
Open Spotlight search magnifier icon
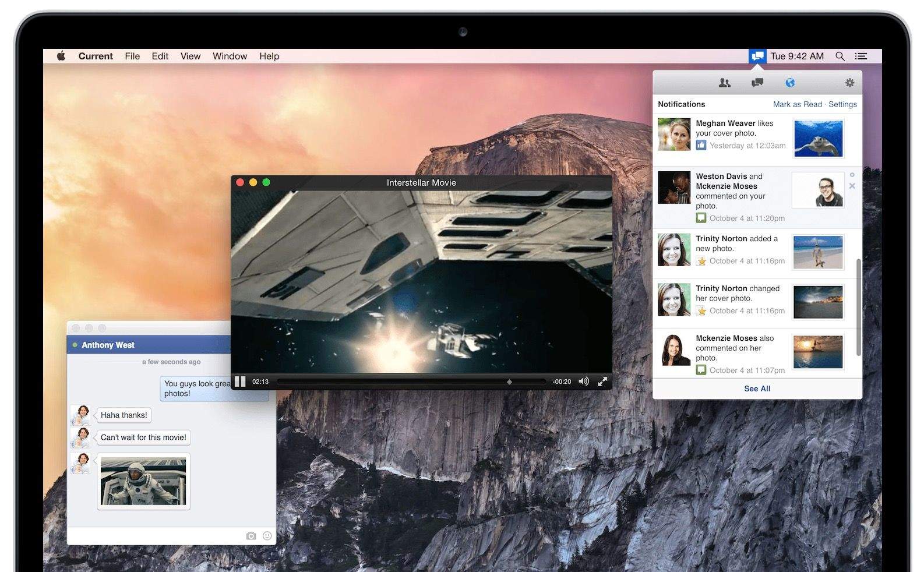840,56
